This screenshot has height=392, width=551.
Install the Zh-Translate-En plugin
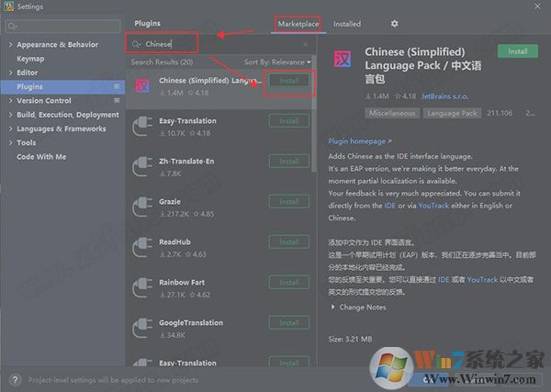point(289,162)
